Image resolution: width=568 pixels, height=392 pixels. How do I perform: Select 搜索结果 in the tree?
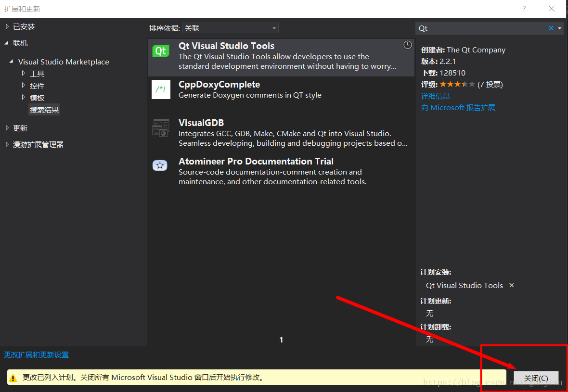44,110
